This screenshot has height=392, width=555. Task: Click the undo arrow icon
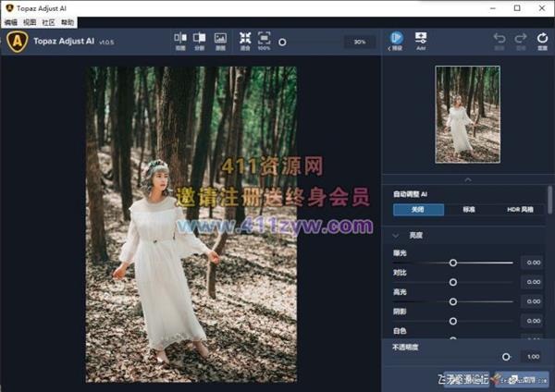(x=499, y=39)
